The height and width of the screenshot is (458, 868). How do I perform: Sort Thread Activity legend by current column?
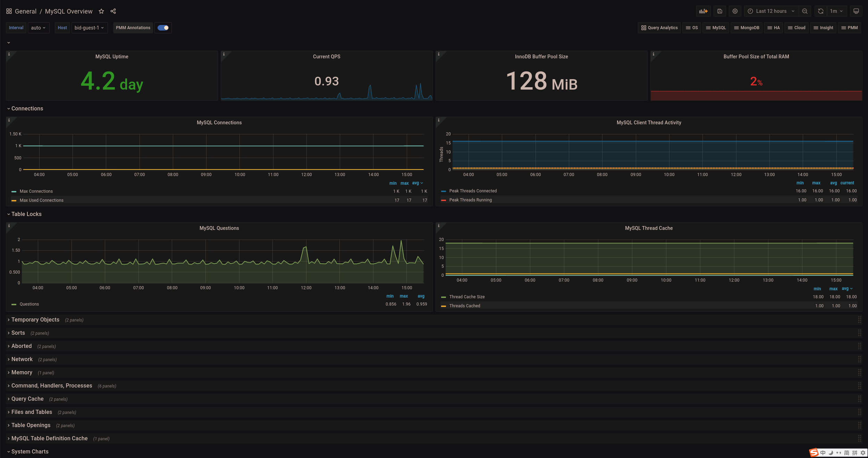(847, 183)
